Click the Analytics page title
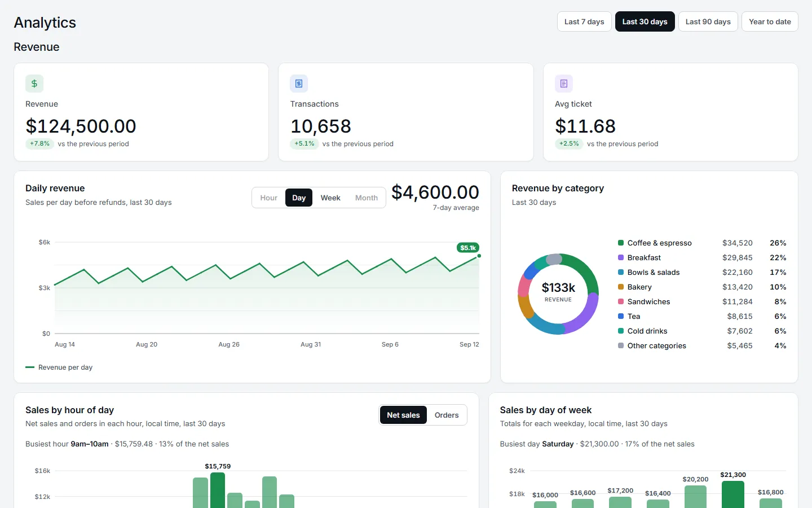812x508 pixels. pyautogui.click(x=45, y=22)
